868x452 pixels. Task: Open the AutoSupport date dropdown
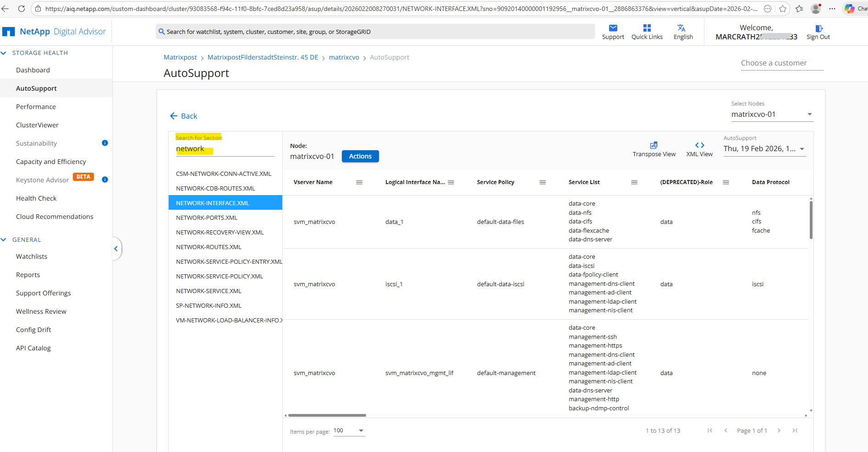pyautogui.click(x=802, y=149)
